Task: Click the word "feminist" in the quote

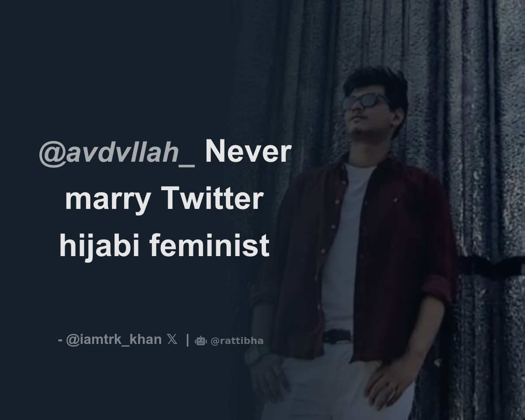Action: pyautogui.click(x=209, y=246)
